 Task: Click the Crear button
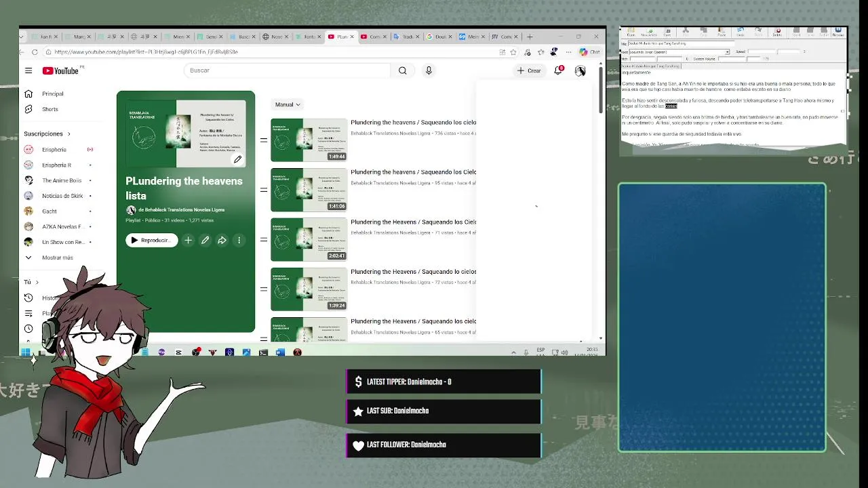coord(529,70)
